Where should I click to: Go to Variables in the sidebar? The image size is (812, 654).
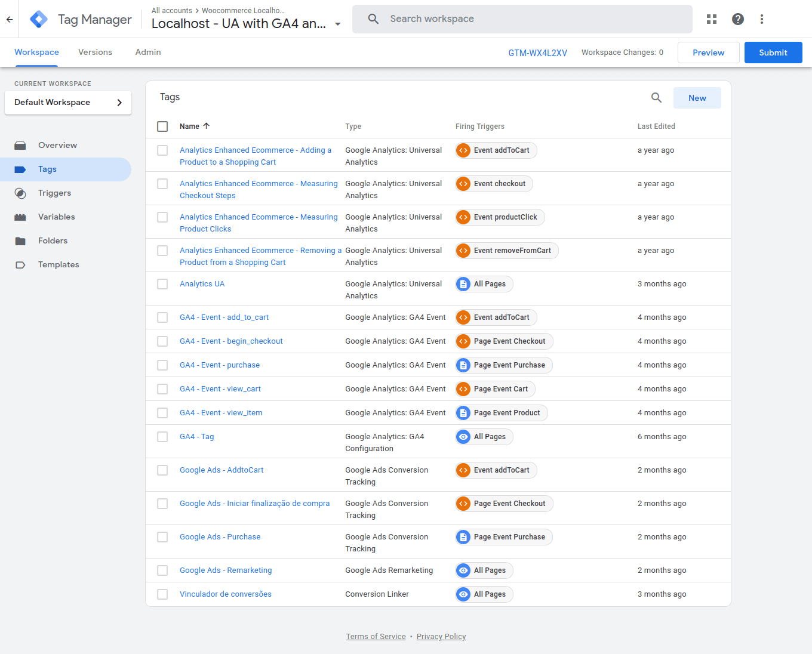(56, 217)
